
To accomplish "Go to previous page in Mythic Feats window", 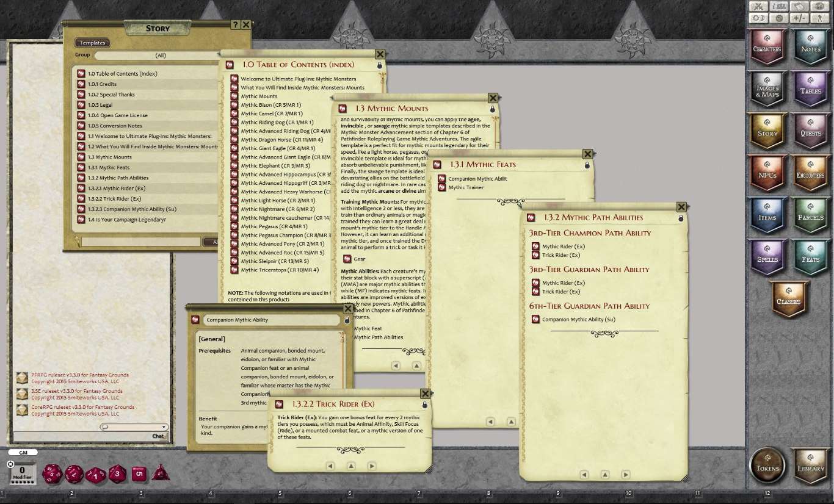I will 490,422.
